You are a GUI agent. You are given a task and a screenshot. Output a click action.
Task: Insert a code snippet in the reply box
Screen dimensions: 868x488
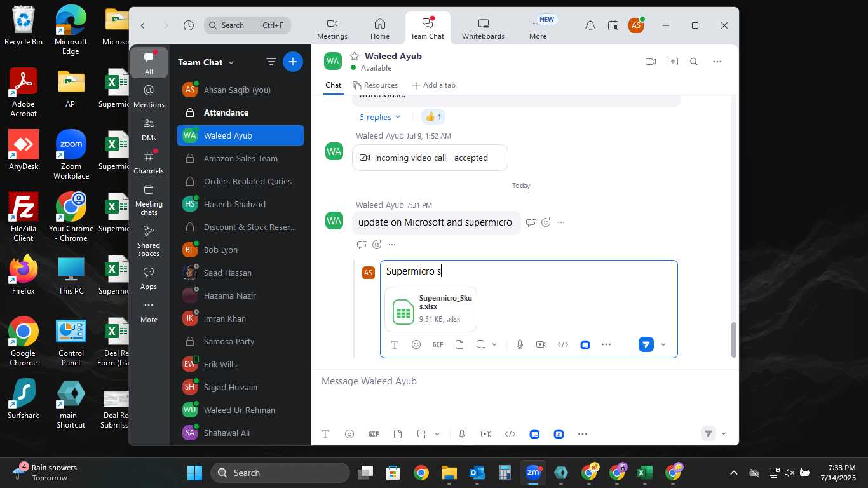(563, 344)
